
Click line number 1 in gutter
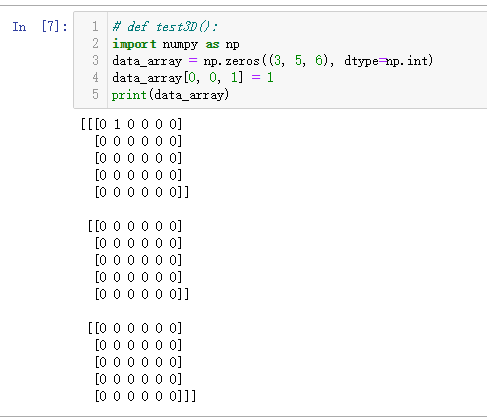pyautogui.click(x=95, y=26)
